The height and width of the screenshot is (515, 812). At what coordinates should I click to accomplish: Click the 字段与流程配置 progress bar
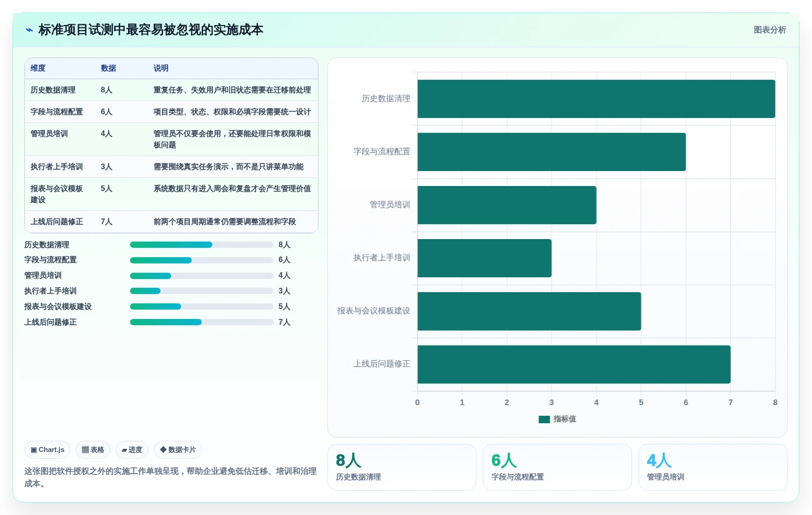(202, 260)
